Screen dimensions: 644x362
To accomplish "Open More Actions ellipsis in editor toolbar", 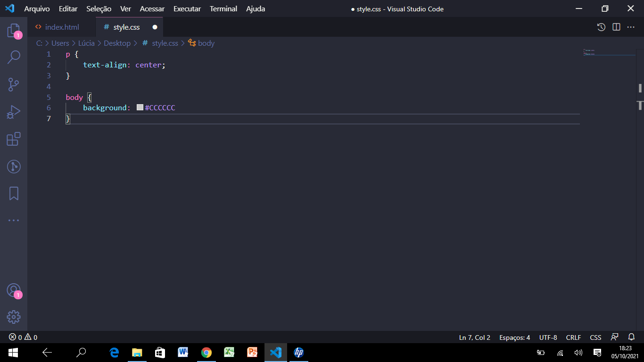I will coord(631,27).
